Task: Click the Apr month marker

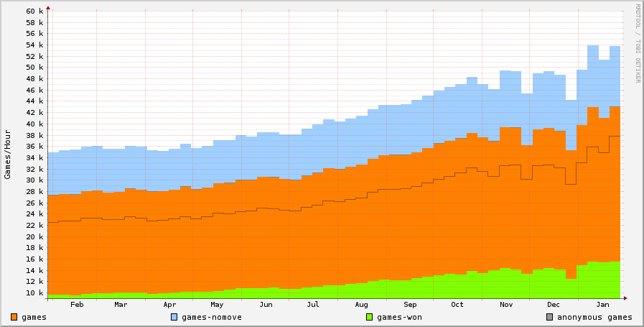Action: pyautogui.click(x=169, y=305)
